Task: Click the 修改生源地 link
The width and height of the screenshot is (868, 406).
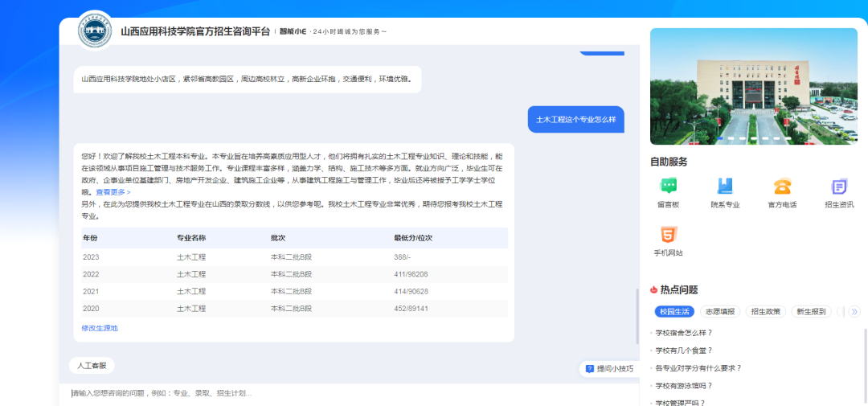Action: 100,328
